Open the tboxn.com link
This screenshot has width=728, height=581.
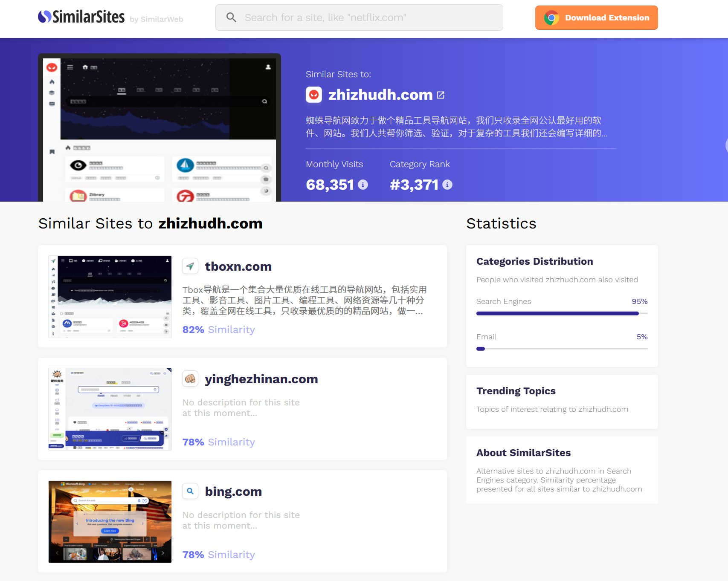click(x=238, y=266)
